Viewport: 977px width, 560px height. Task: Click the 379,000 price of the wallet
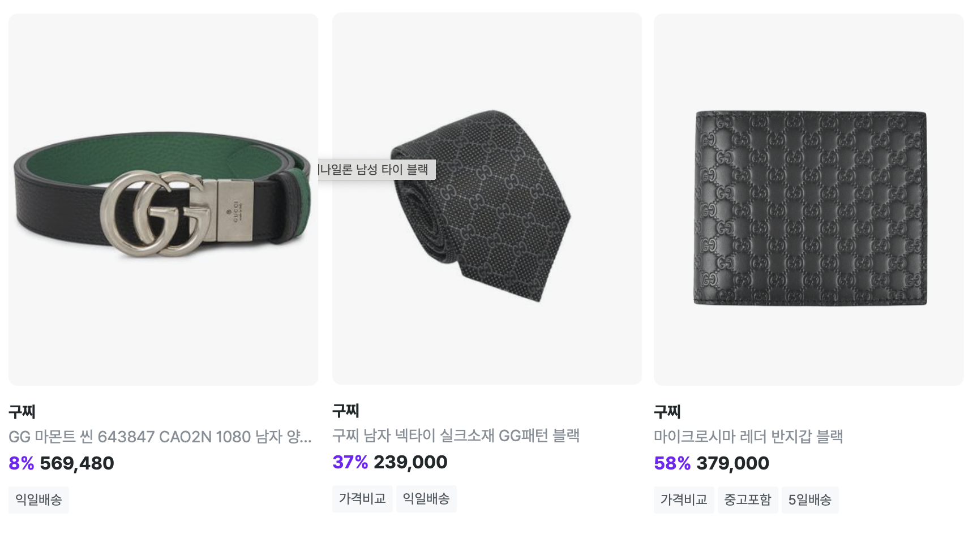tap(732, 463)
